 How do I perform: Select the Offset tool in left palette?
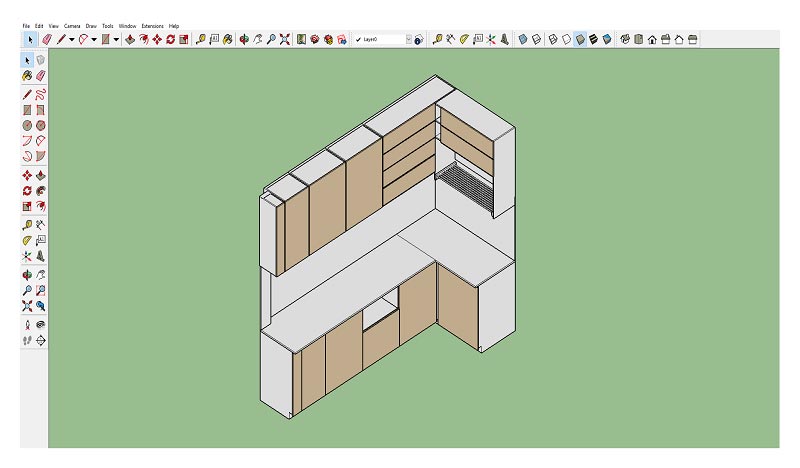[x=41, y=206]
